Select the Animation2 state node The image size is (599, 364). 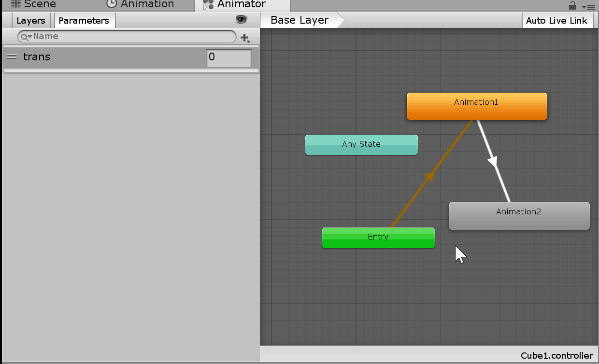click(x=518, y=216)
